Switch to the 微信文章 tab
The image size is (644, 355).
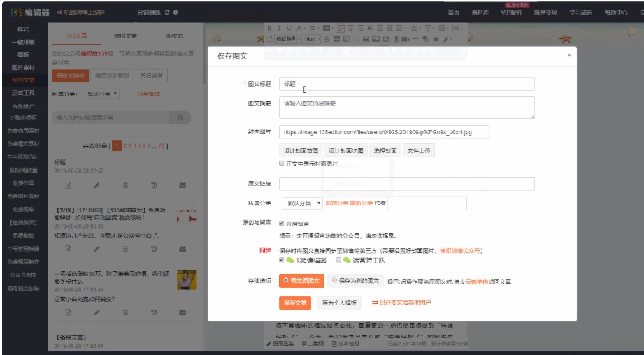point(125,36)
